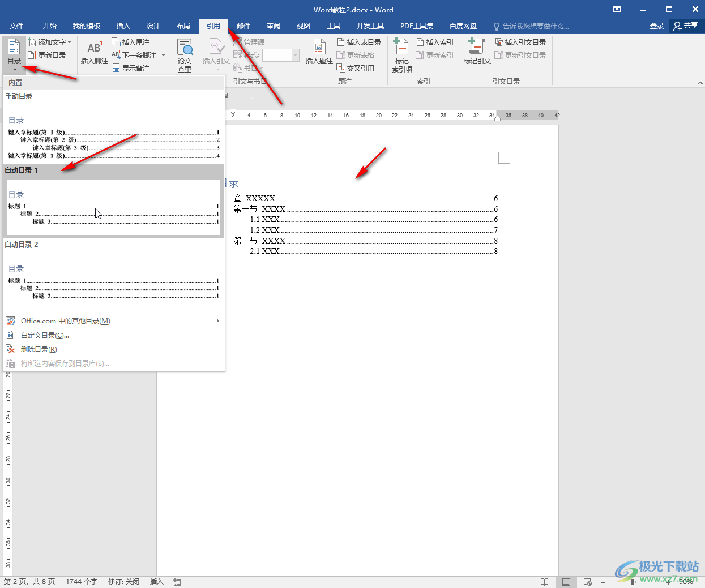Collapse the ribbon with the chevron
This screenshot has height=588, width=705.
tap(700, 83)
